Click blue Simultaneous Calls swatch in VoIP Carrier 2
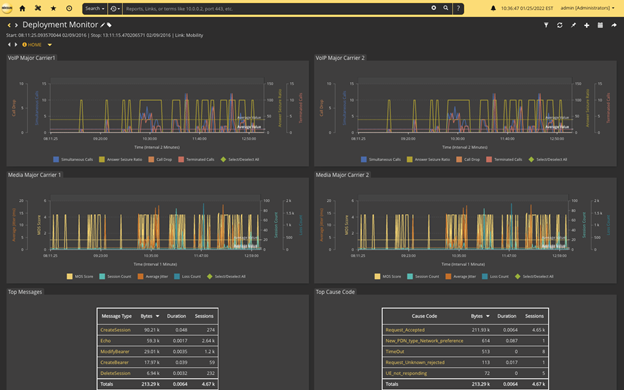 click(364, 159)
